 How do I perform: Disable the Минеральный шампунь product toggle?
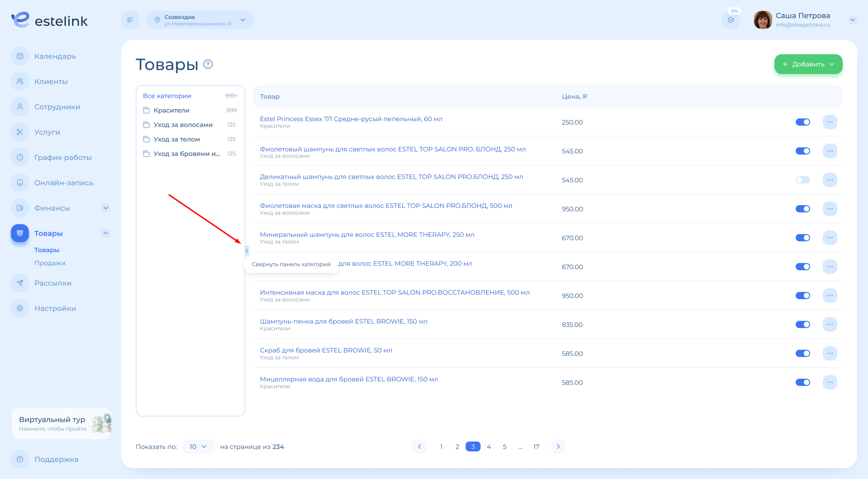pos(803,238)
